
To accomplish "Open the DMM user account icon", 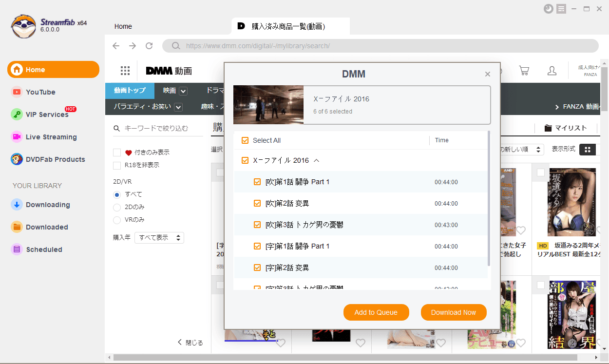I will [552, 71].
